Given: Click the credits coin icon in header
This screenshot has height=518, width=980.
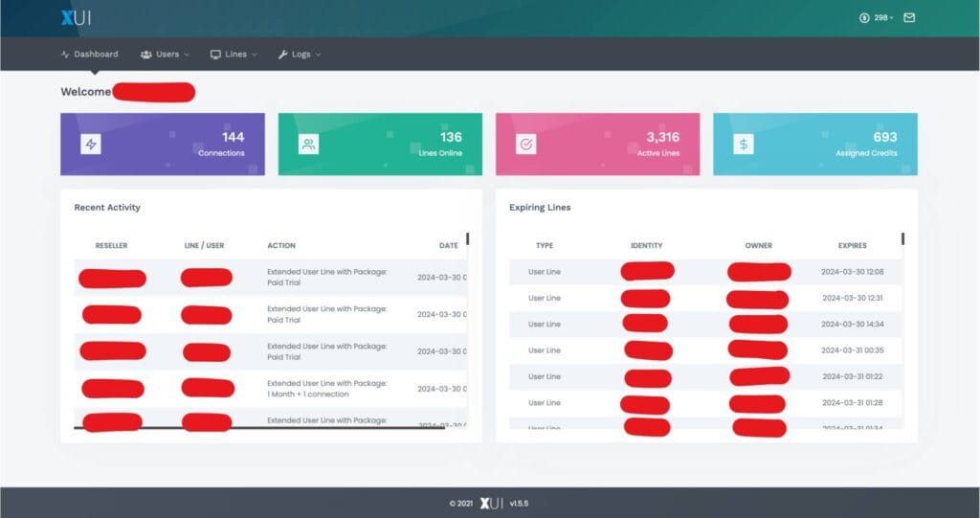Looking at the screenshot, I should click(x=865, y=17).
